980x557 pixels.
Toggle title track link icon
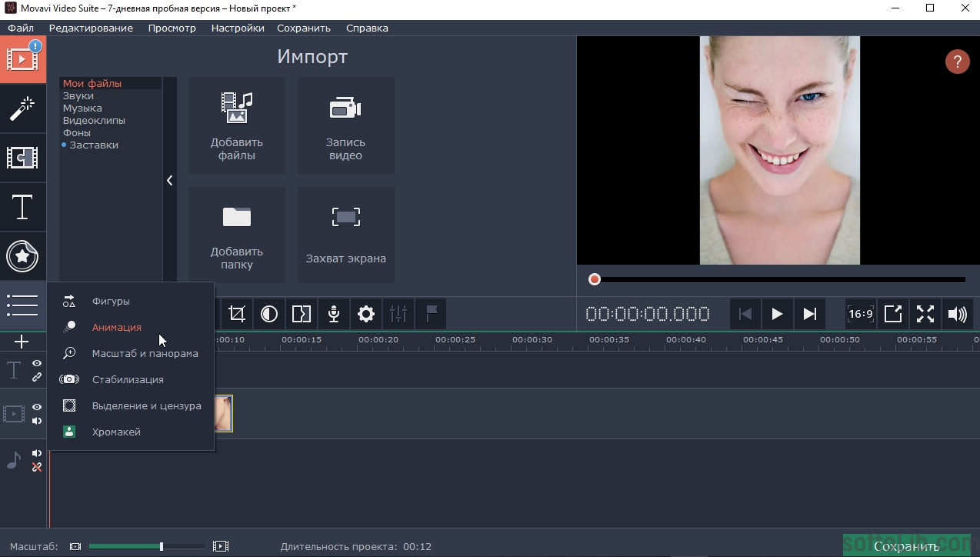point(36,377)
